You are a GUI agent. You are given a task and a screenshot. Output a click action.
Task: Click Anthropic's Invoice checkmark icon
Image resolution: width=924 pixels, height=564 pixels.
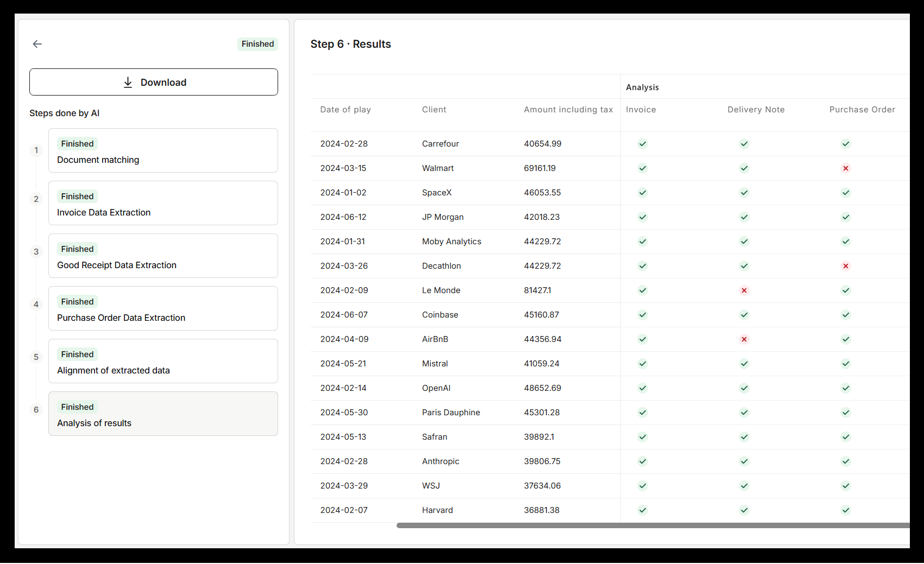coord(642,461)
